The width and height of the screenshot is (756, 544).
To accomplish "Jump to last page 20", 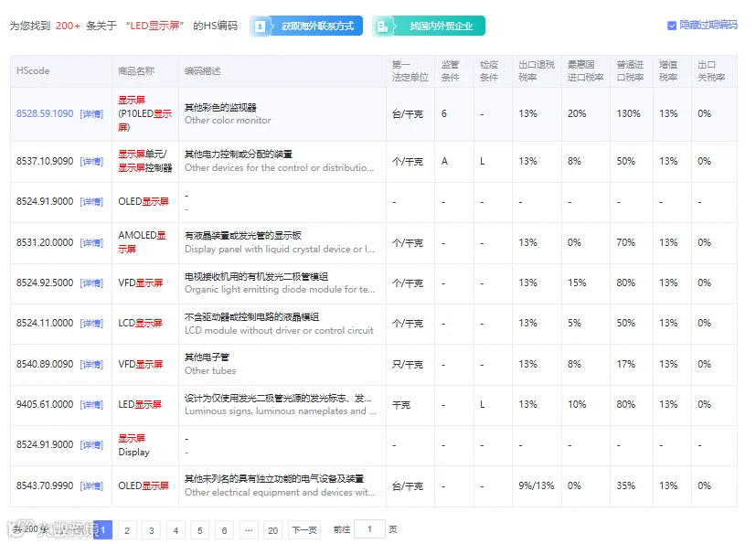I will pos(273,530).
